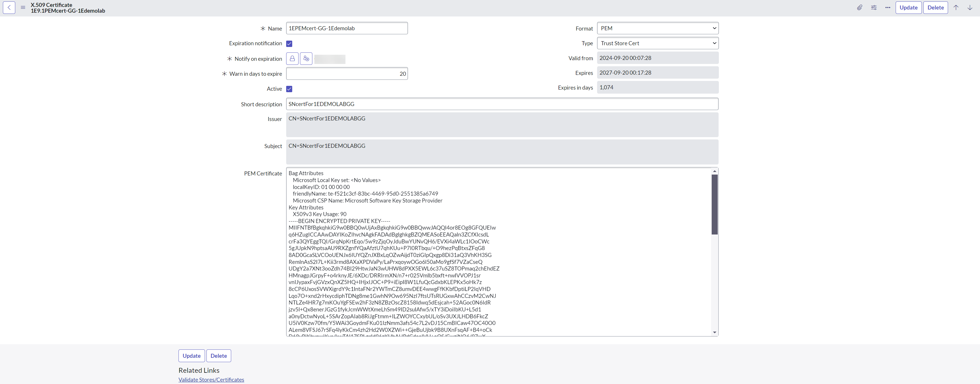
Task: Click the add-me icon beside Notify lock
Action: click(306, 58)
